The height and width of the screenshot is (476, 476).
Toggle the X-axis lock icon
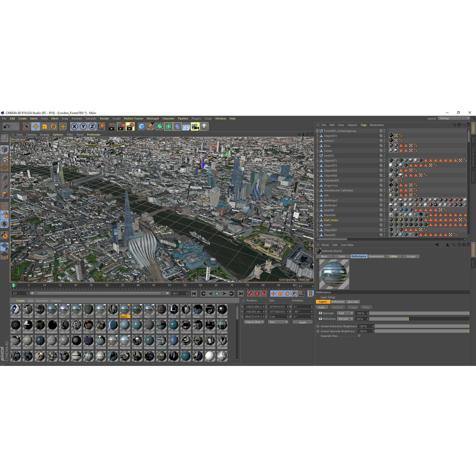click(x=74, y=126)
